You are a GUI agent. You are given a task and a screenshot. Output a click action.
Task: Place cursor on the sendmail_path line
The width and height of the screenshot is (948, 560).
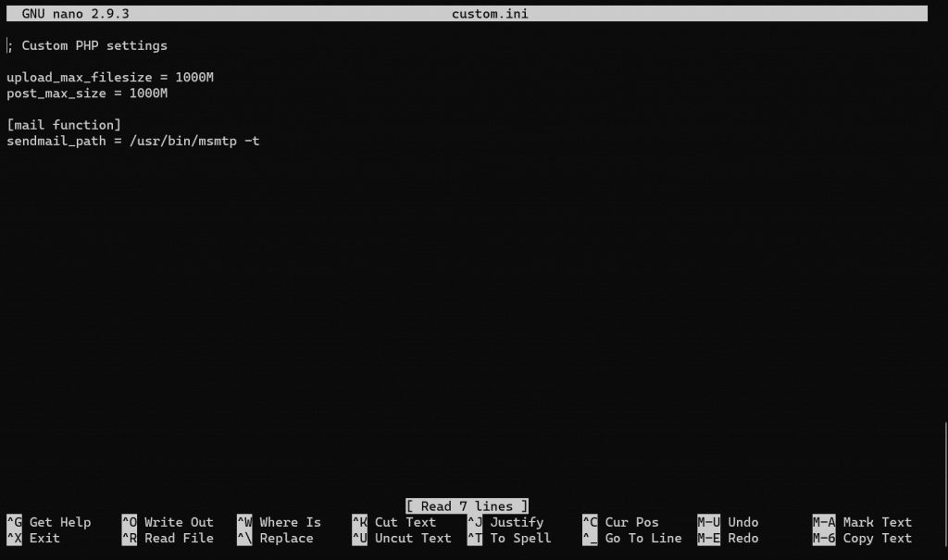point(132,142)
